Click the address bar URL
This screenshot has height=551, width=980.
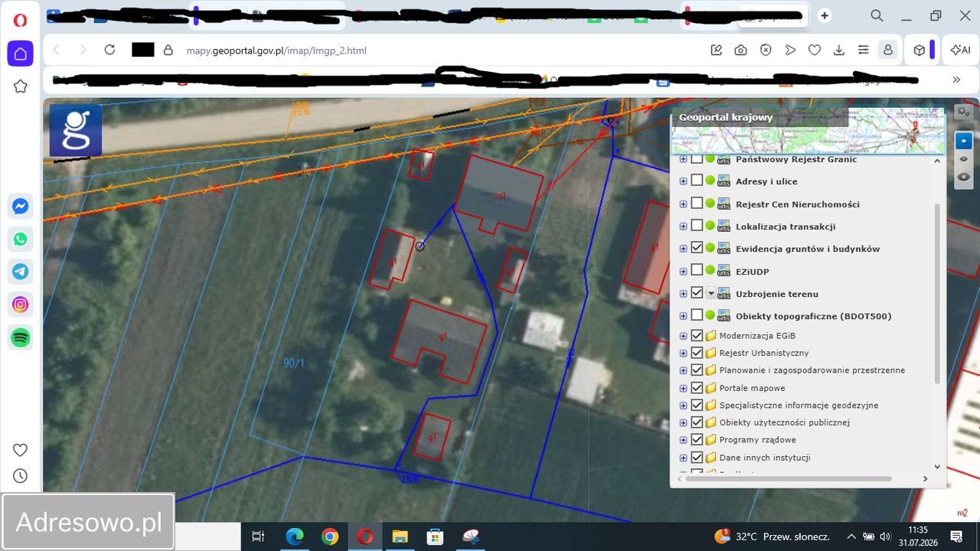tap(276, 51)
